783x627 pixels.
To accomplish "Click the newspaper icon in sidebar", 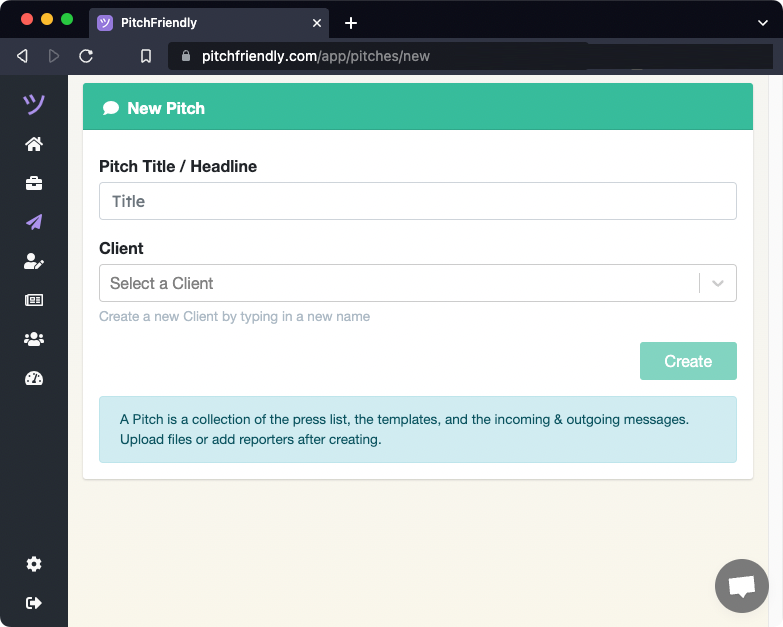I will (34, 300).
